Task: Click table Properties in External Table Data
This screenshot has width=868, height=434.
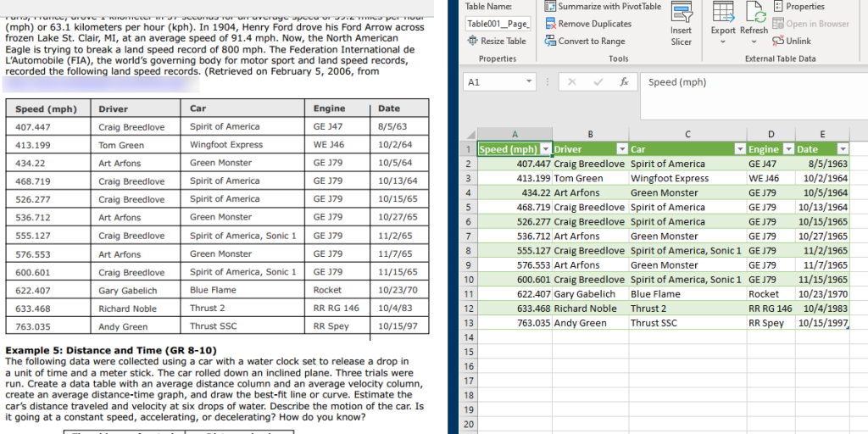Action: tap(798, 7)
